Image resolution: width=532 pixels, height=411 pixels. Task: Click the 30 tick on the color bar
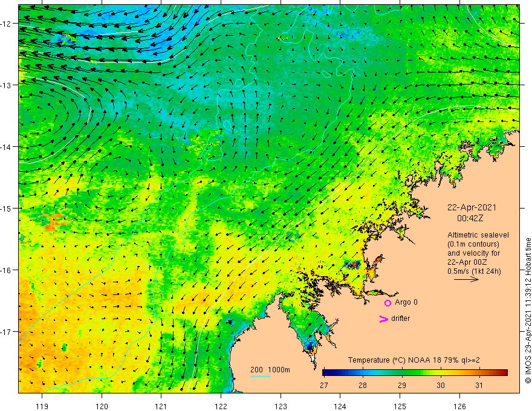pos(440,385)
